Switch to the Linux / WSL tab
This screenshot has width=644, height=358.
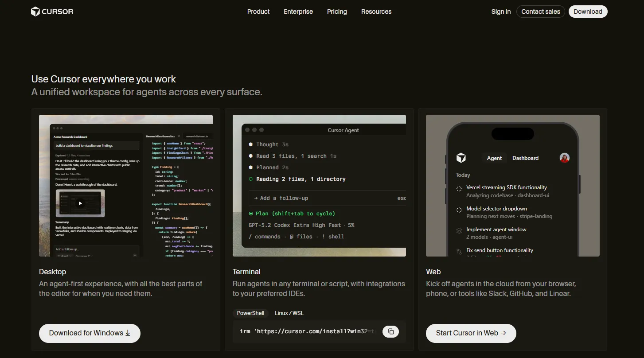pyautogui.click(x=289, y=313)
